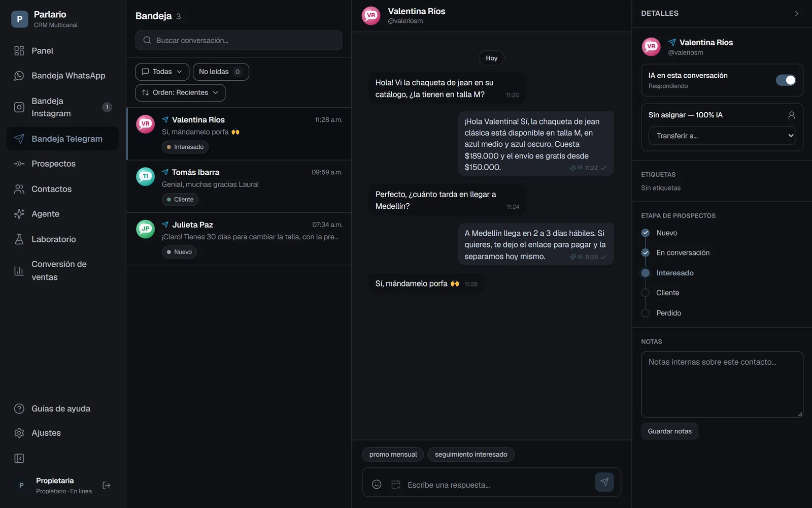Open the Orden: Recientes sort dropdown
812x508 pixels.
click(180, 92)
